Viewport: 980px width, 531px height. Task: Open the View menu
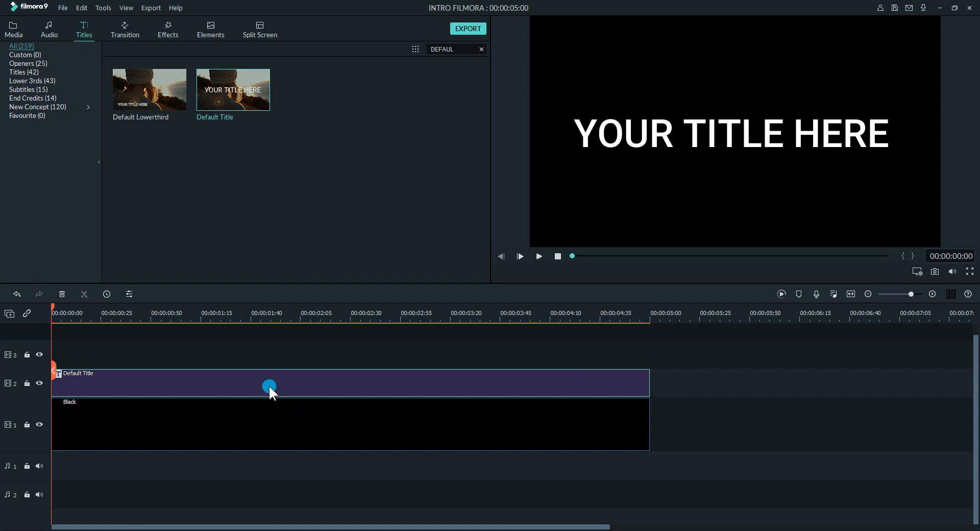(126, 8)
